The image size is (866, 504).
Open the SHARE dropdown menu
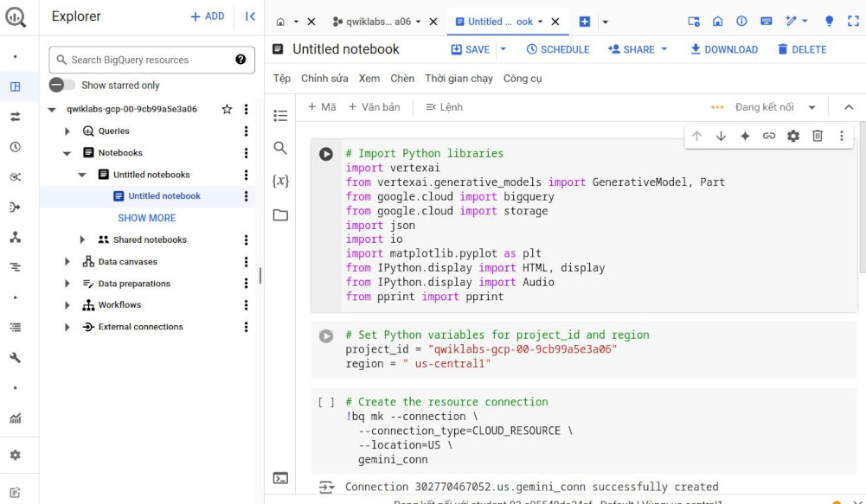638,49
